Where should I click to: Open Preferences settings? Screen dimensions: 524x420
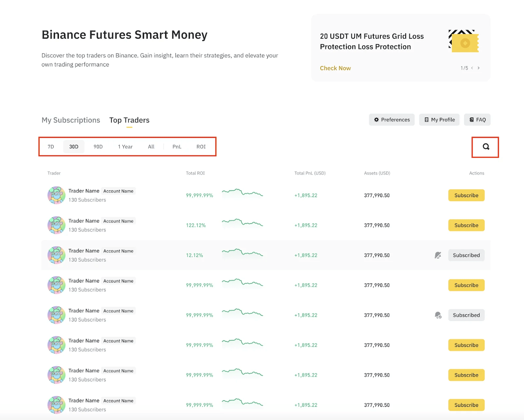point(392,120)
